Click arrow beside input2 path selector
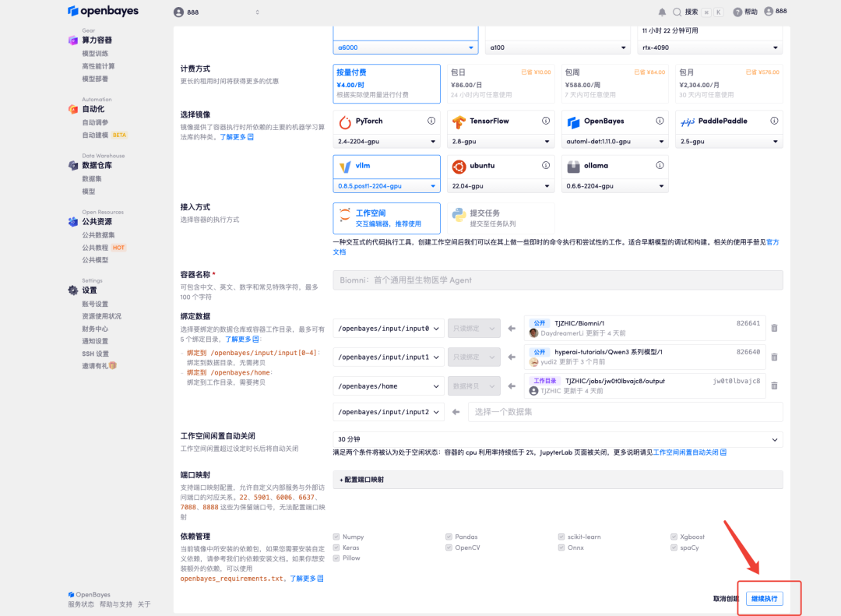 pyautogui.click(x=456, y=412)
